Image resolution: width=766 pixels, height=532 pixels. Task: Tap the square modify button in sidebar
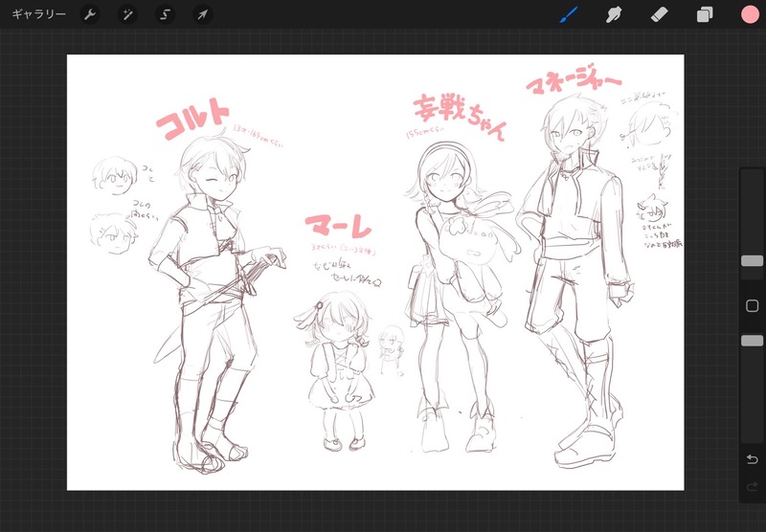click(752, 306)
